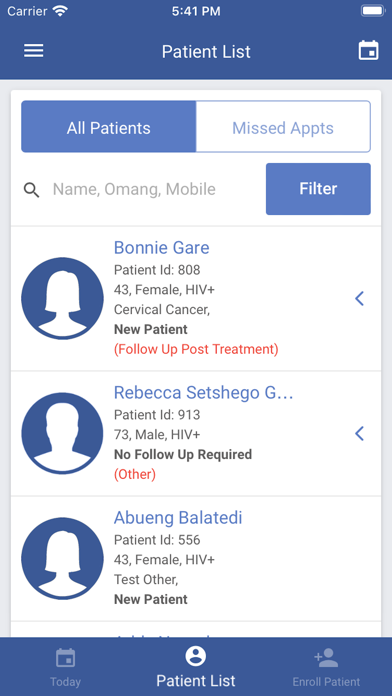Open Bonnie Gare patient name link

click(162, 248)
